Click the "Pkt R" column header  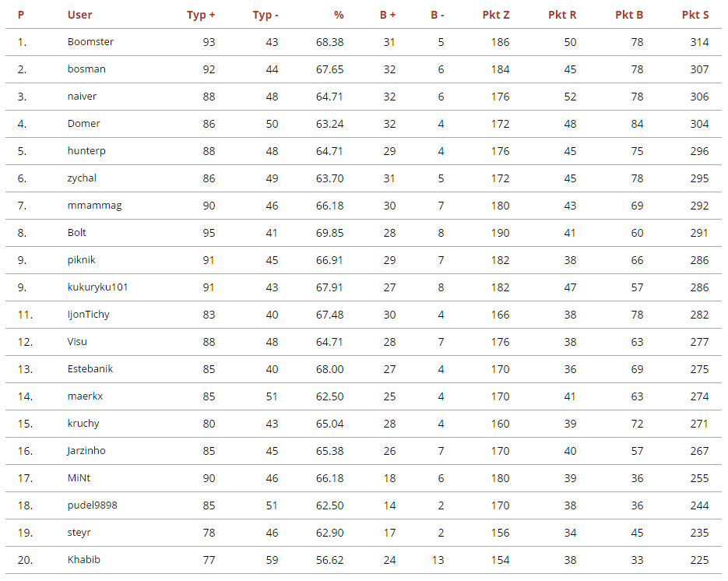562,15
